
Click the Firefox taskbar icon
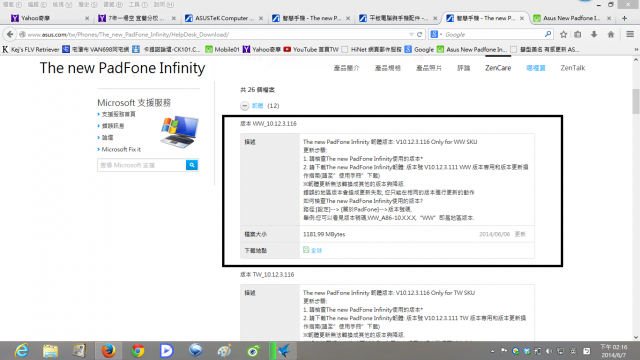coord(108,351)
